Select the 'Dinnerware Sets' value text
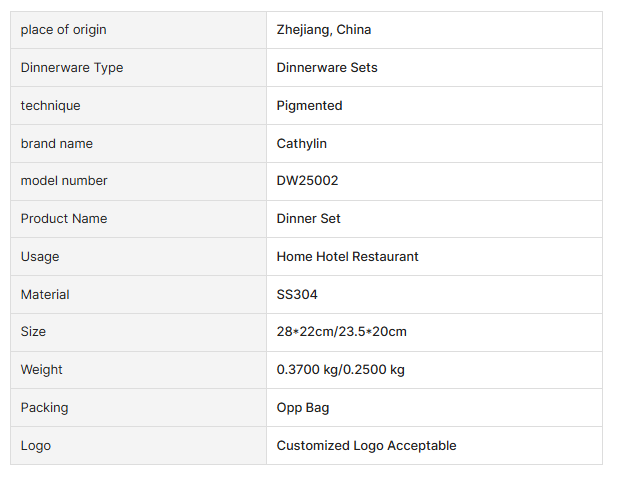Image resolution: width=617 pixels, height=477 pixels. pos(327,68)
